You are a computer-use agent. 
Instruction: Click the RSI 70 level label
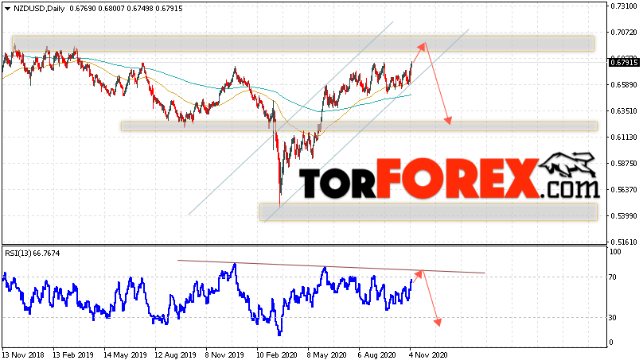(x=613, y=277)
